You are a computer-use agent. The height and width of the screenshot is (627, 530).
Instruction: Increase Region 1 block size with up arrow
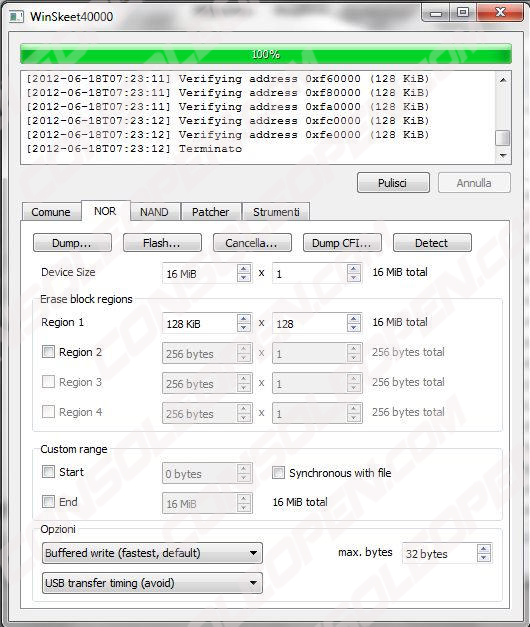pyautogui.click(x=244, y=319)
